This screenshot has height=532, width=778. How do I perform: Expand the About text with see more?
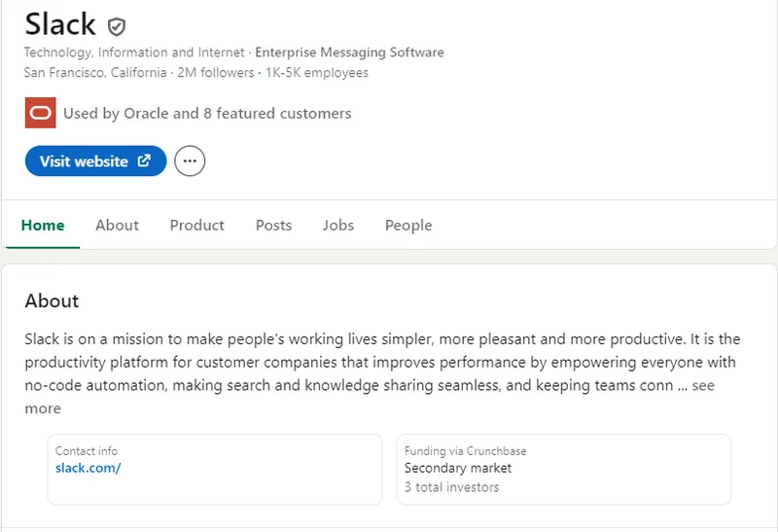tap(703, 385)
